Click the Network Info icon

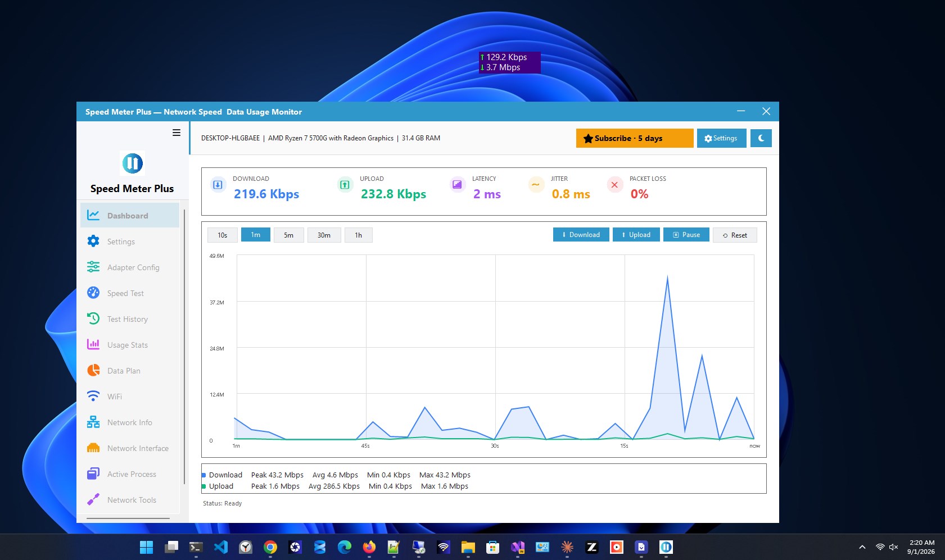(x=93, y=422)
